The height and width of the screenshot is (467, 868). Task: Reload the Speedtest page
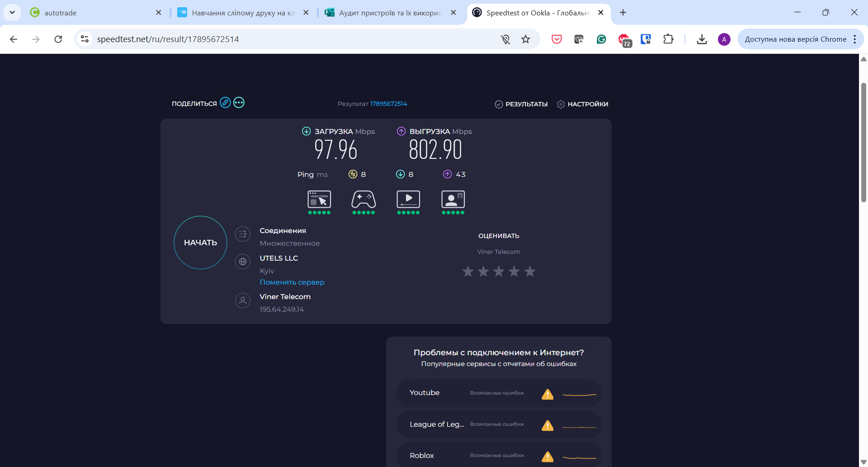58,39
